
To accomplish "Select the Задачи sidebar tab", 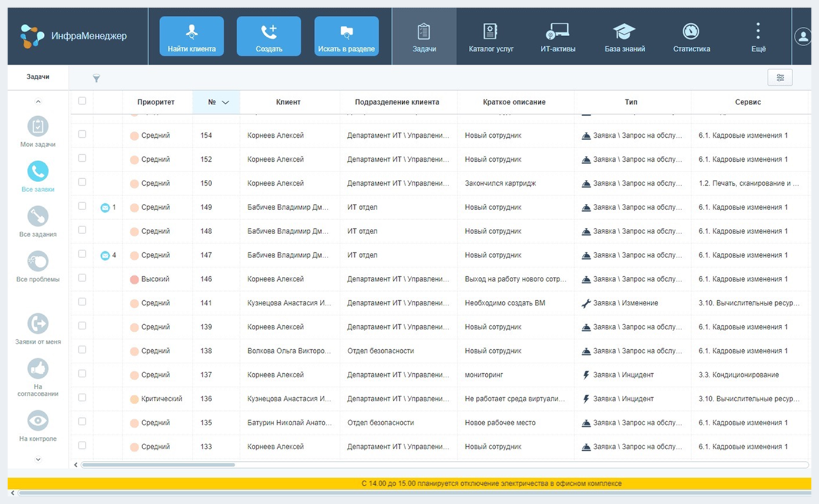I will click(38, 77).
